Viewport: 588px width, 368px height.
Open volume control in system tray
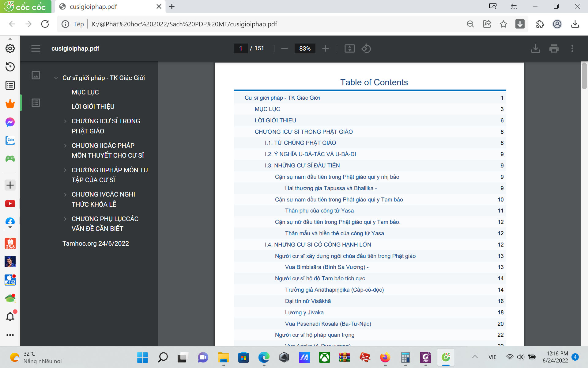(x=521, y=357)
